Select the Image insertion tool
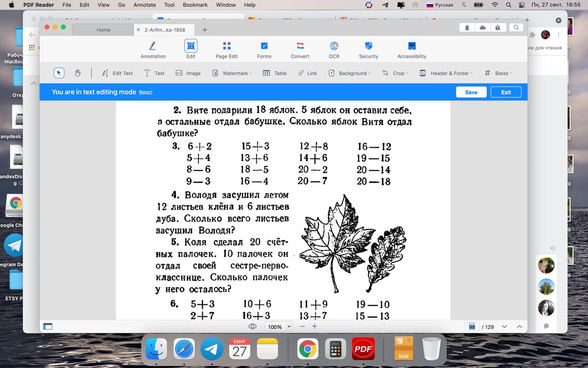This screenshot has width=588, height=368. [x=188, y=73]
